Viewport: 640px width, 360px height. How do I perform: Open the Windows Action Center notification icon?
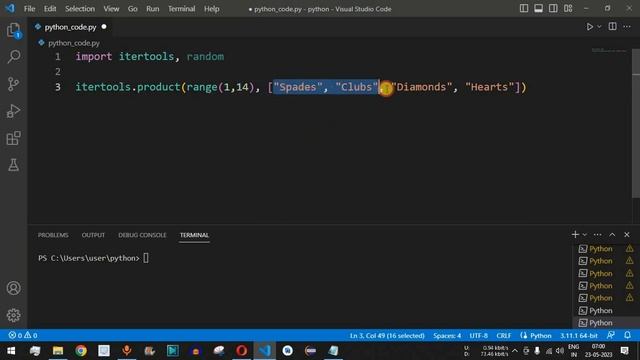tap(624, 351)
